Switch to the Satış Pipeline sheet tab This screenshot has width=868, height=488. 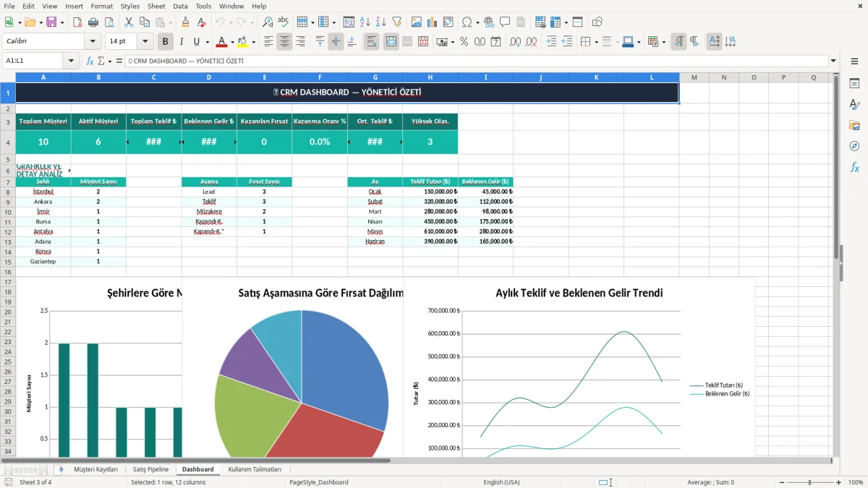tap(150, 469)
